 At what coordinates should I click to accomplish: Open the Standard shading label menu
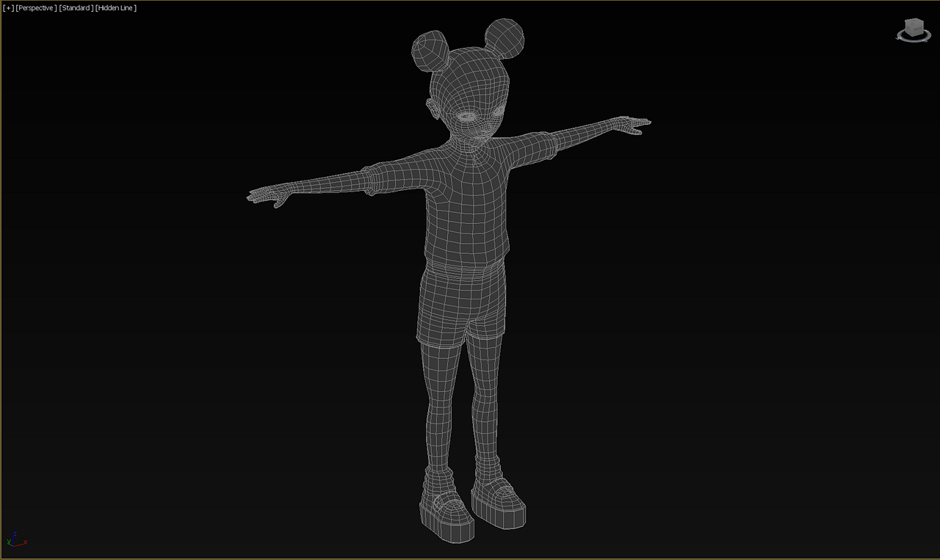(76, 8)
